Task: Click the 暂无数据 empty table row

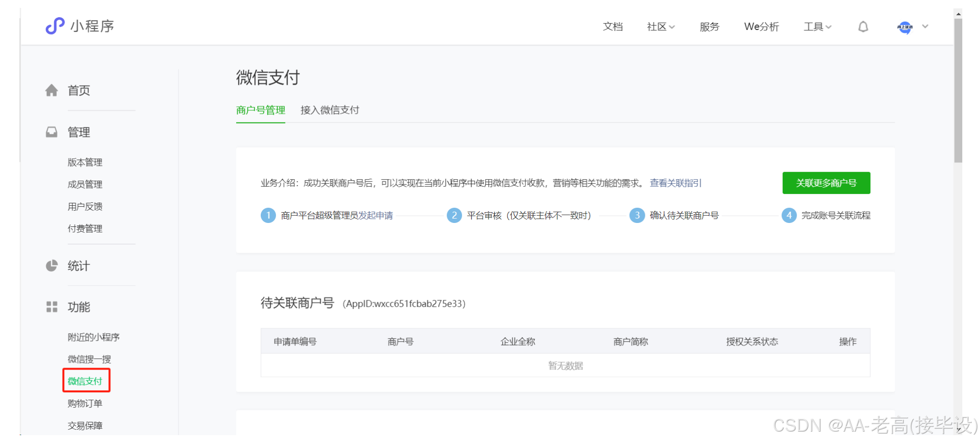Action: (565, 366)
